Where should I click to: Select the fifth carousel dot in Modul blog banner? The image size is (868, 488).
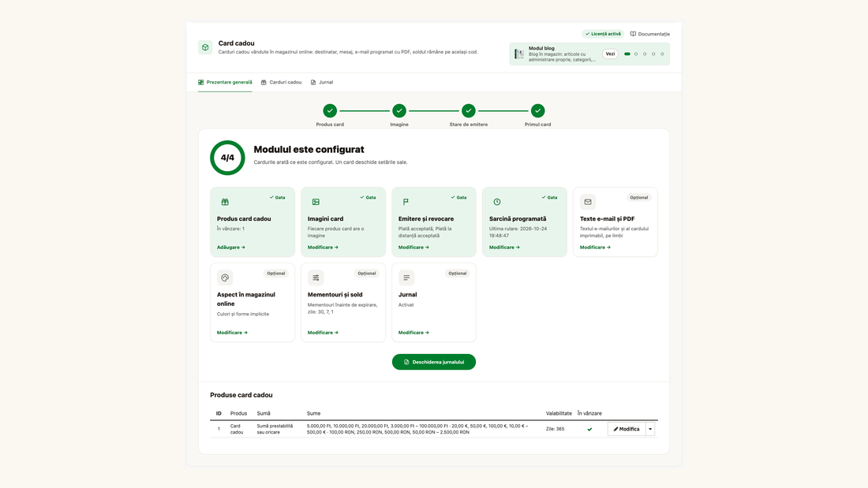(x=663, y=54)
